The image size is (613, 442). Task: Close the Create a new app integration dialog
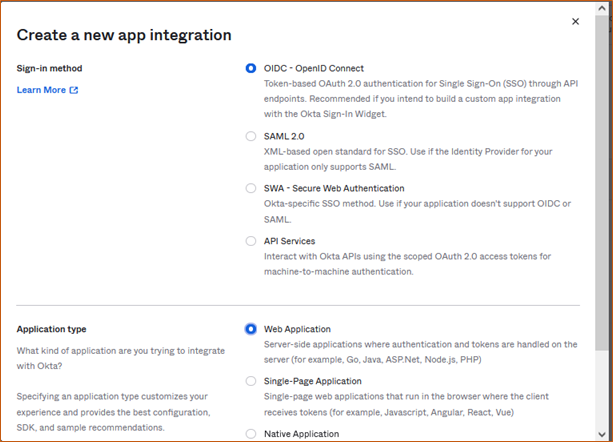click(x=575, y=21)
